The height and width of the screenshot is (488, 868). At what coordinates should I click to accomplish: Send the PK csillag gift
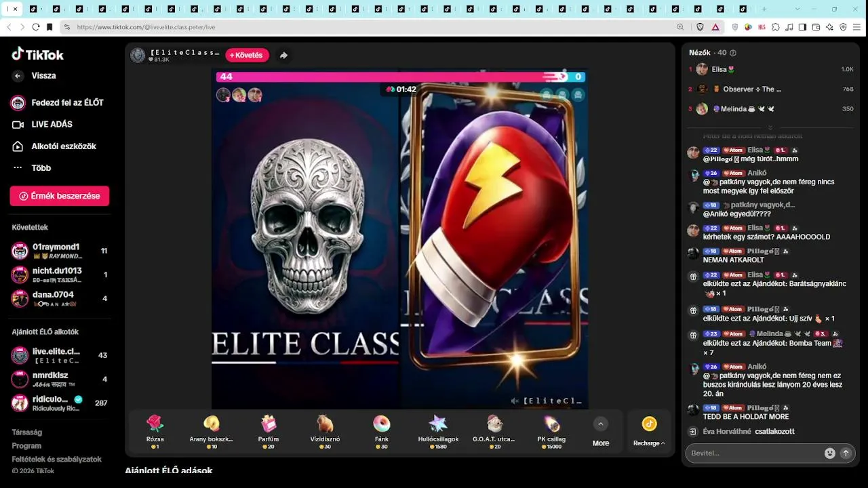click(x=551, y=431)
